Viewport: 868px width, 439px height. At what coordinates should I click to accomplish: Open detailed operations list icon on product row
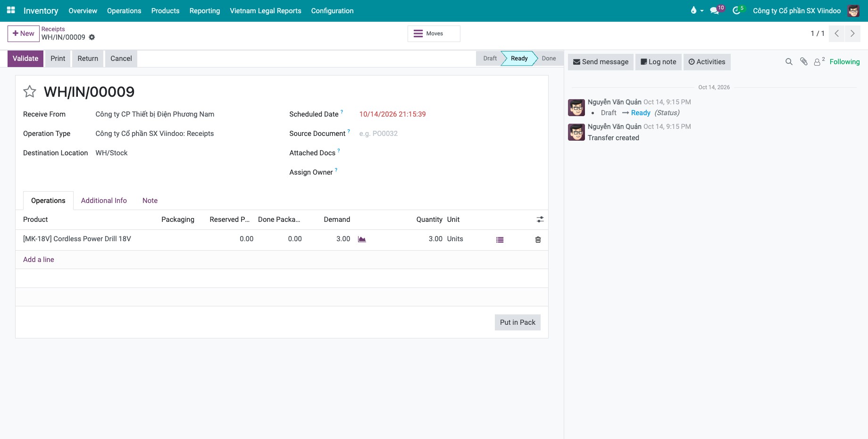click(500, 240)
